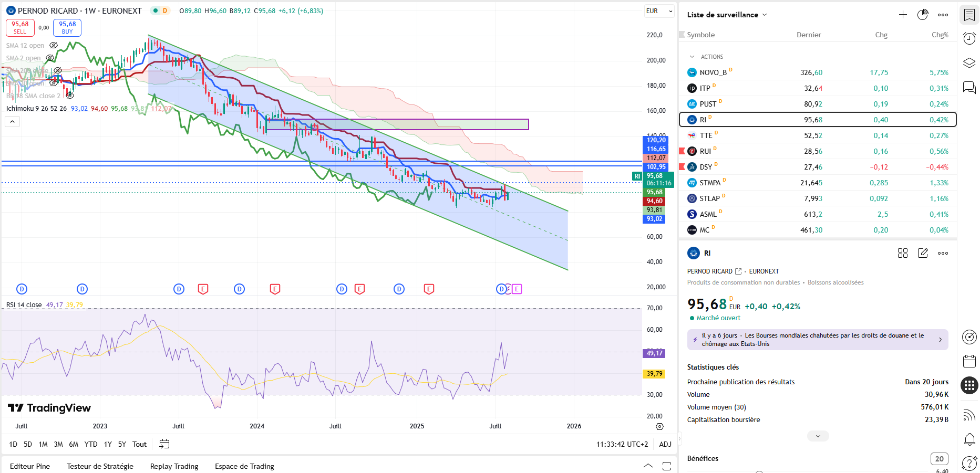Image resolution: width=980 pixels, height=473 pixels.
Task: Open the economic calendar icon
Action: (969, 361)
